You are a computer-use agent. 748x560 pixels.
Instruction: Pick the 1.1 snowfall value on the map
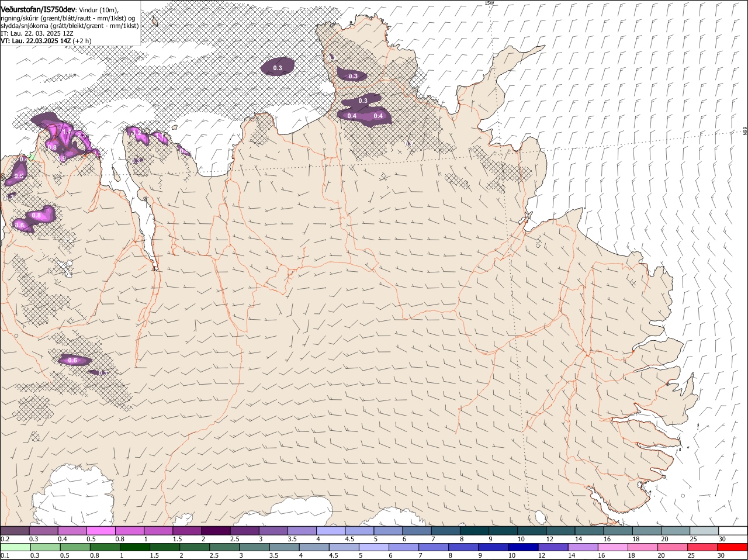[x=160, y=136]
